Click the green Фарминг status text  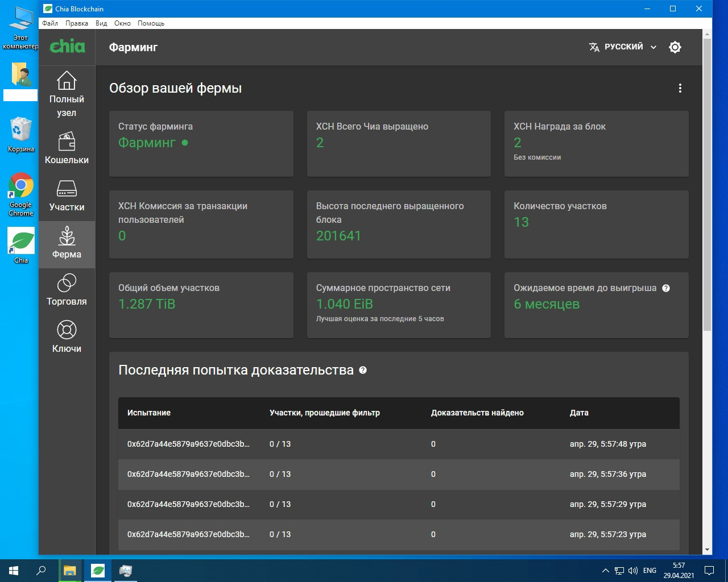147,143
